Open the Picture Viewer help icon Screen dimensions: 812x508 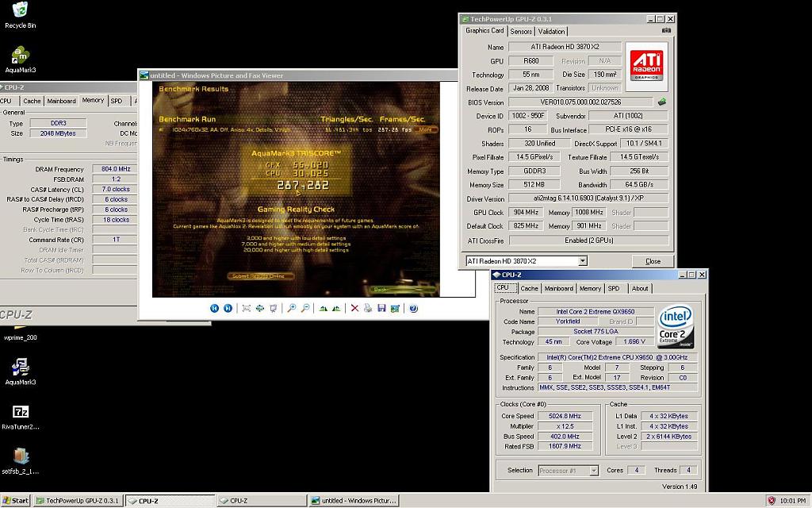click(413, 308)
